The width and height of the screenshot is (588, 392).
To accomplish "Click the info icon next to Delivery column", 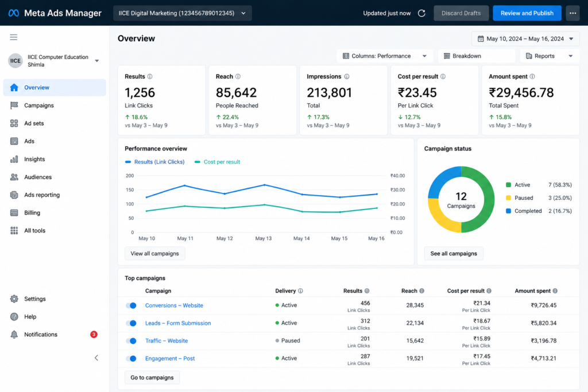I will tap(300, 291).
